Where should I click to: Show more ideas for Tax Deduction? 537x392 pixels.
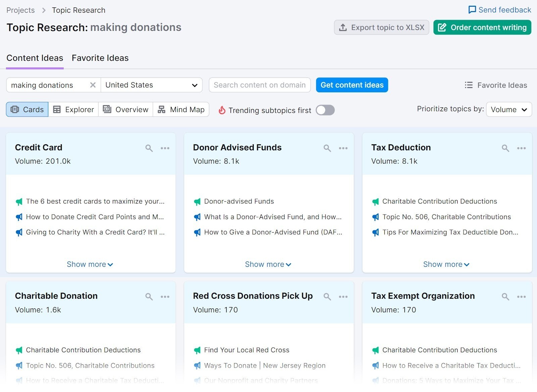(446, 264)
